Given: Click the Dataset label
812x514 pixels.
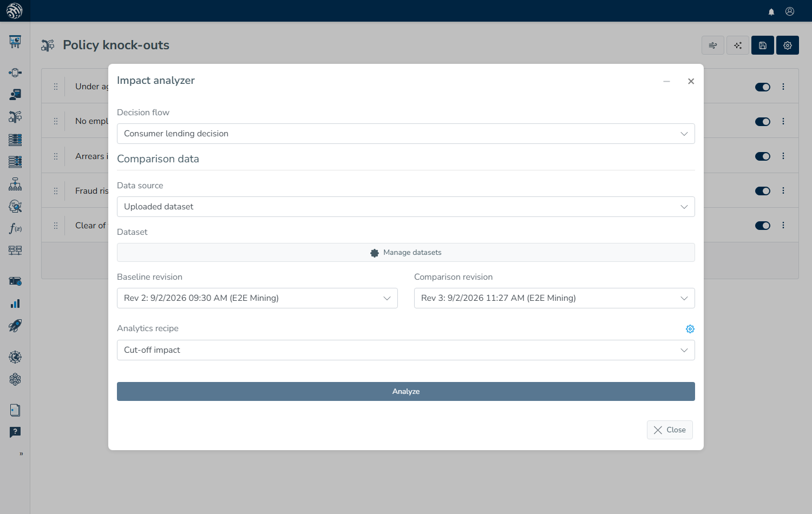Looking at the screenshot, I should point(132,232).
